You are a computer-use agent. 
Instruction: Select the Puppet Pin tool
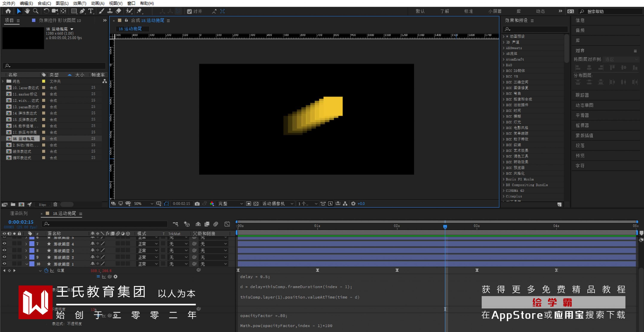[139, 11]
